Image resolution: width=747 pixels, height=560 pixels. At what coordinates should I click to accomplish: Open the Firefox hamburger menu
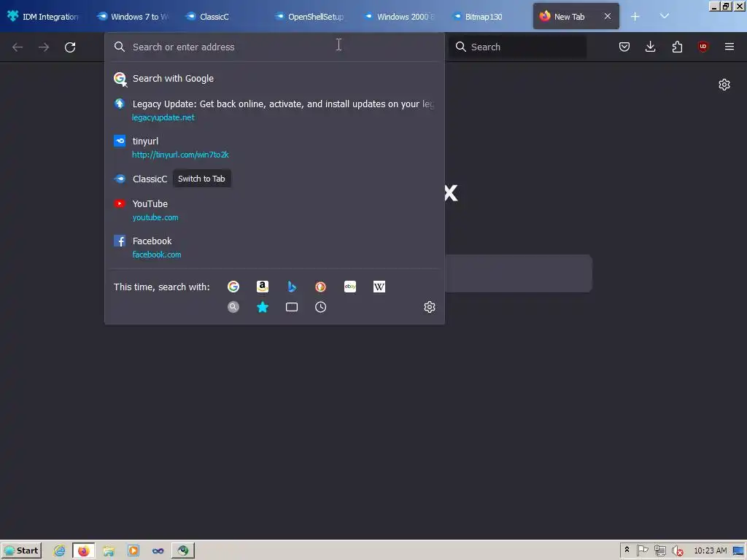point(729,47)
